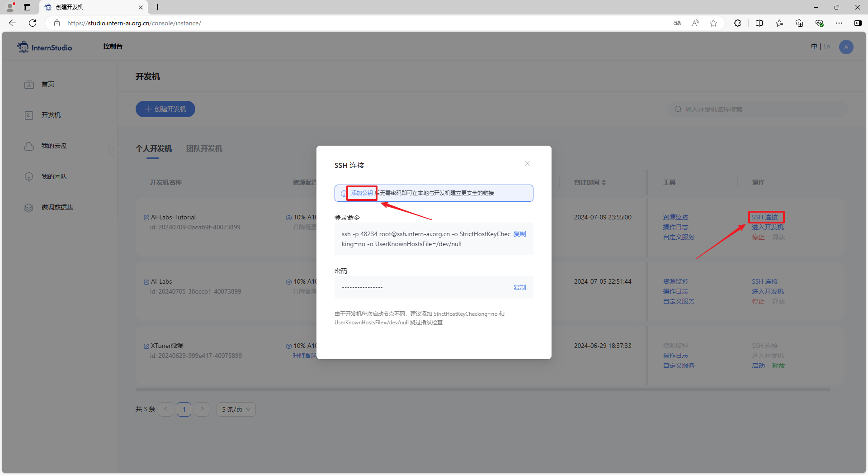Open the user avatar A menu

pyautogui.click(x=846, y=47)
